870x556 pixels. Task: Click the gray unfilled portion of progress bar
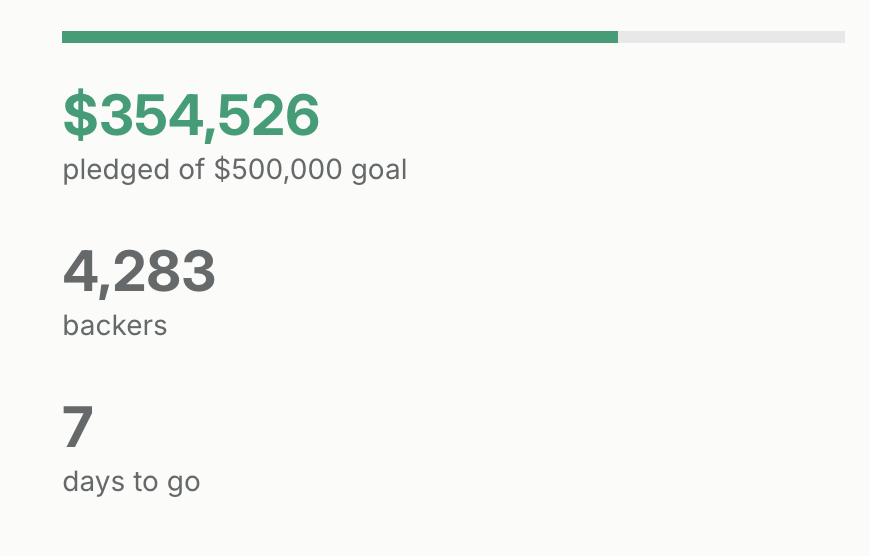click(731, 37)
